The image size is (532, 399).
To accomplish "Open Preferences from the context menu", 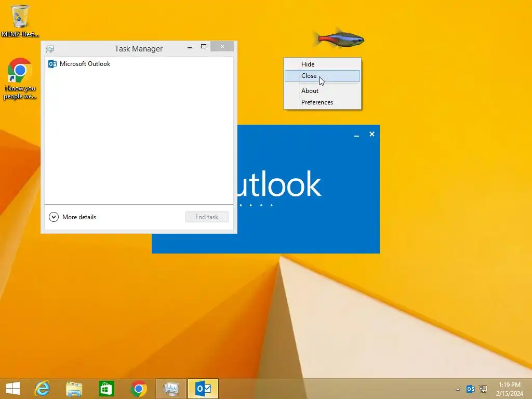I will 322,102.
